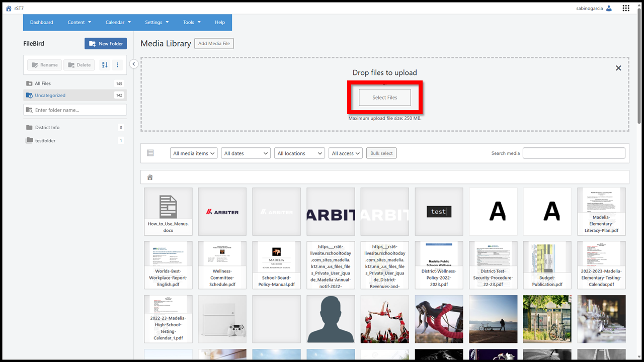Click the sabinogarcia user profile icon

coord(609,8)
